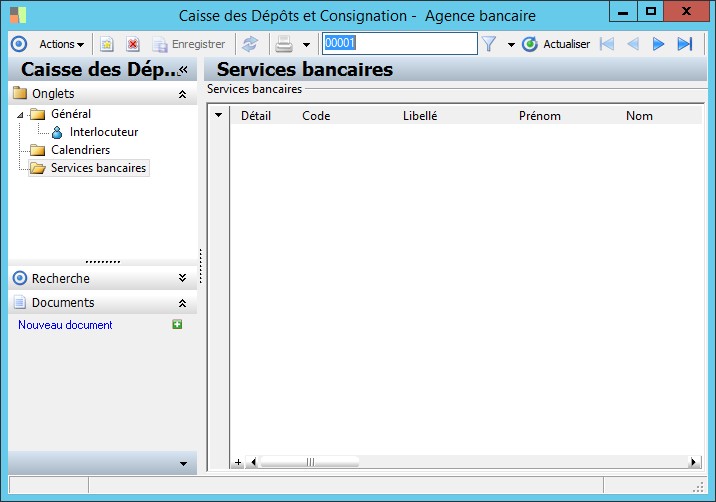Expand the Recherche section
The width and height of the screenshot is (716, 502).
point(182,278)
